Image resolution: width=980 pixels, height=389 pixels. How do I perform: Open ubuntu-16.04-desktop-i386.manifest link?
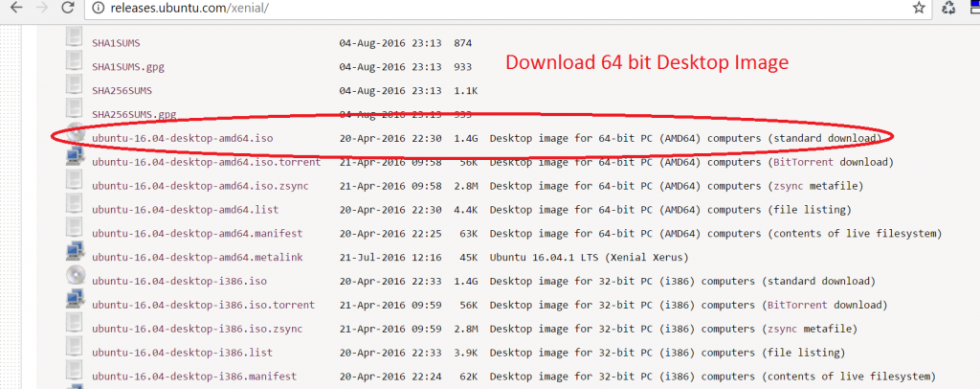(x=194, y=377)
